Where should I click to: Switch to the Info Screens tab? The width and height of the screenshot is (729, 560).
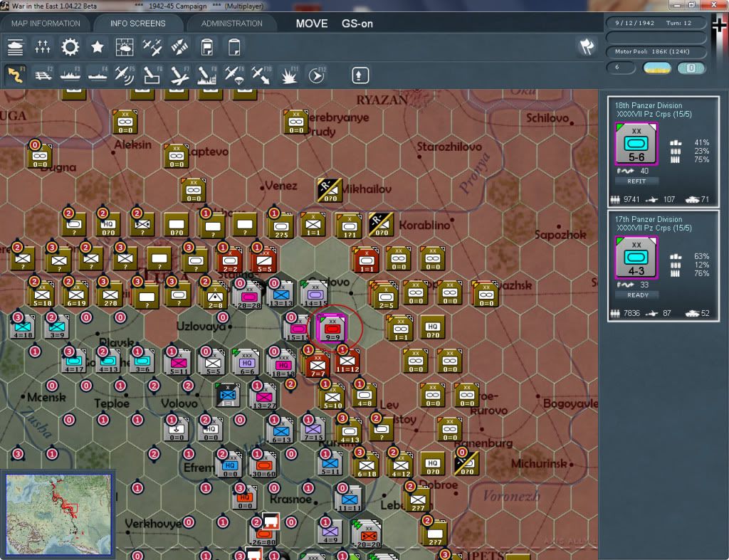pyautogui.click(x=137, y=23)
